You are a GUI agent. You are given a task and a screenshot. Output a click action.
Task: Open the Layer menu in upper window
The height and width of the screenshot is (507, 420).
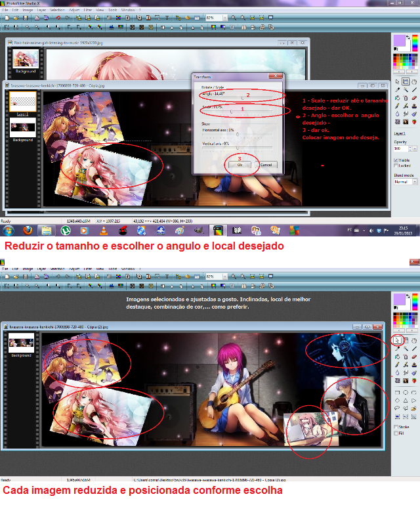pyautogui.click(x=41, y=10)
